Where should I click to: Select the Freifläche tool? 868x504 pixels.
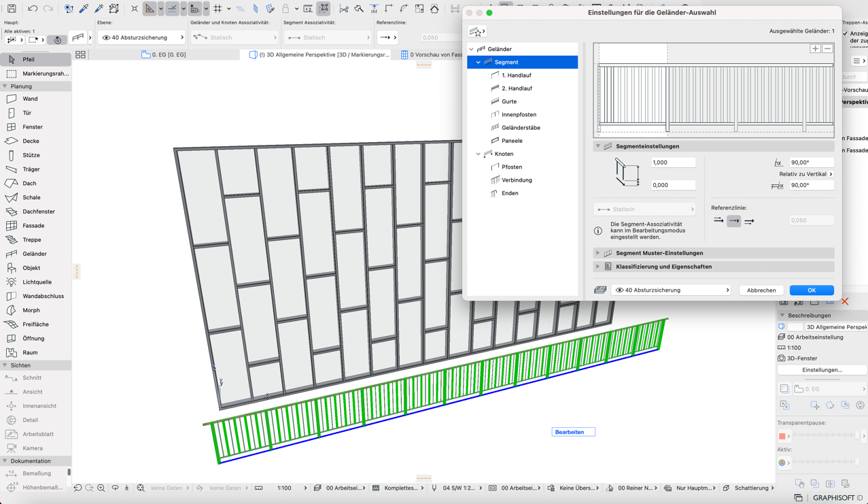point(35,324)
